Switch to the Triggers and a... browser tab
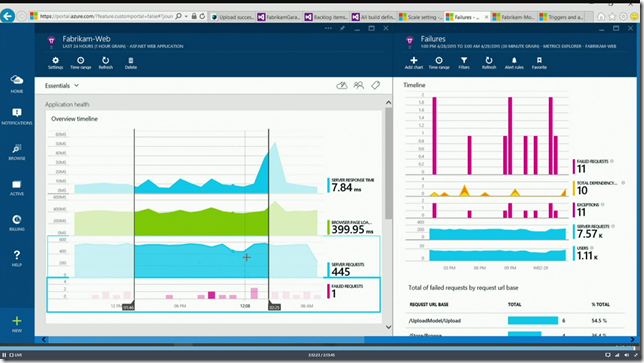The height and width of the screenshot is (363, 644). point(561,17)
